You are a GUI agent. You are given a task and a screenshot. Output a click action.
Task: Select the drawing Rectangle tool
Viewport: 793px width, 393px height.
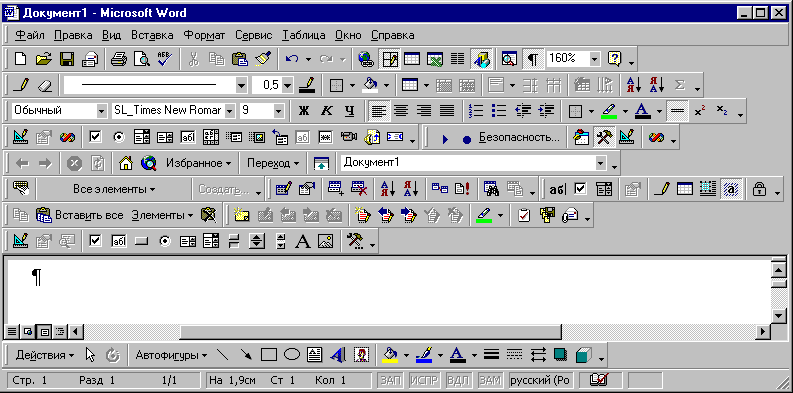(269, 355)
